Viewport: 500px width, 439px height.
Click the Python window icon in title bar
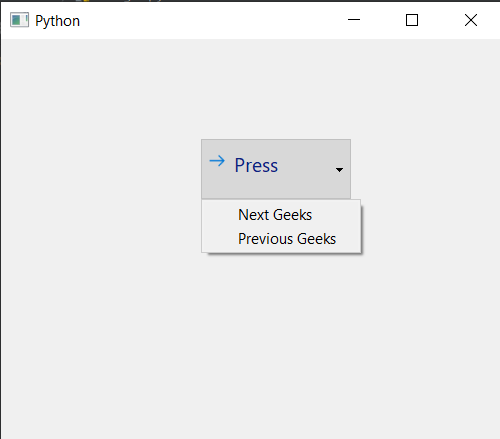pyautogui.click(x=19, y=20)
